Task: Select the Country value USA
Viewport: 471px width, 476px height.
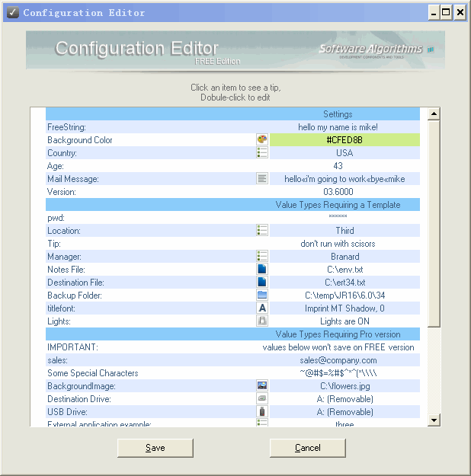Action: (344, 152)
